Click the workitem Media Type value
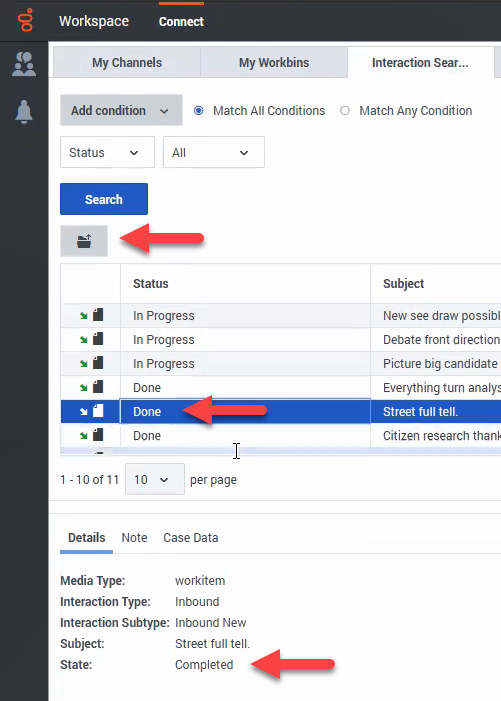Viewport: 501px width, 701px height. (200, 581)
